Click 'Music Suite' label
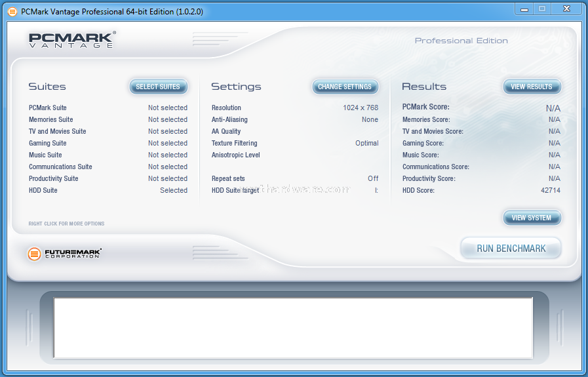 tap(45, 155)
